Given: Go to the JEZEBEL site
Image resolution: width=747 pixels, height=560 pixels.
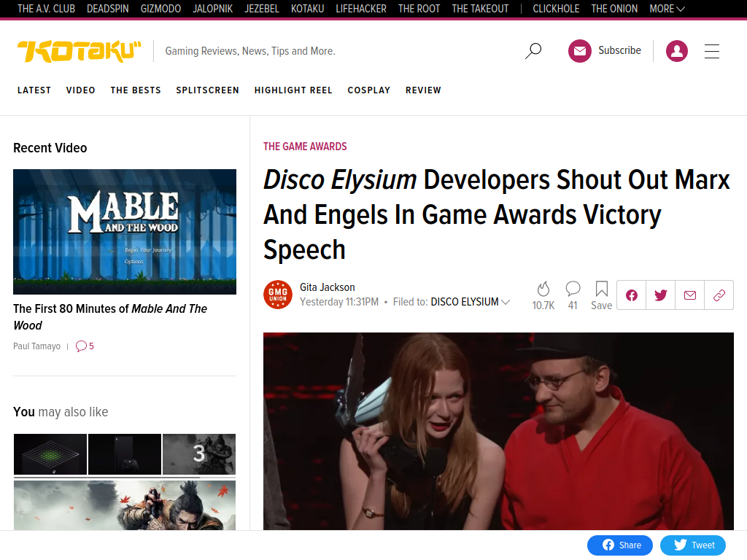Looking at the screenshot, I should coord(262,9).
